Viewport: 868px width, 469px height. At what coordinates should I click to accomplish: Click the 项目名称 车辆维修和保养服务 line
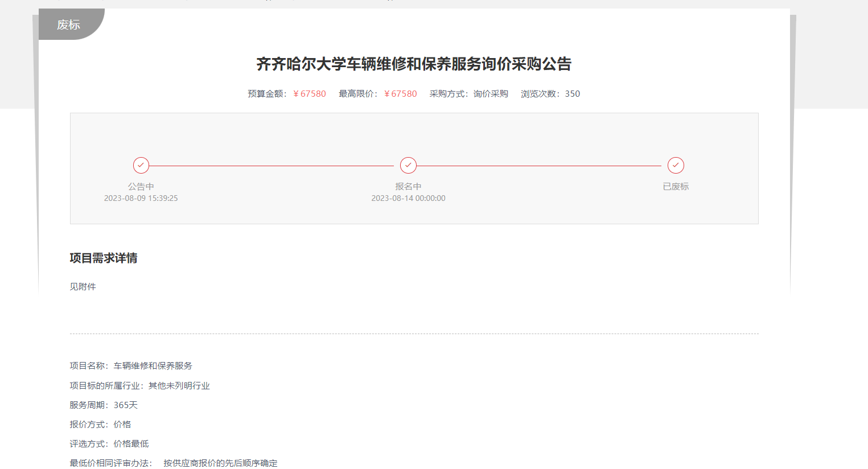tap(131, 366)
